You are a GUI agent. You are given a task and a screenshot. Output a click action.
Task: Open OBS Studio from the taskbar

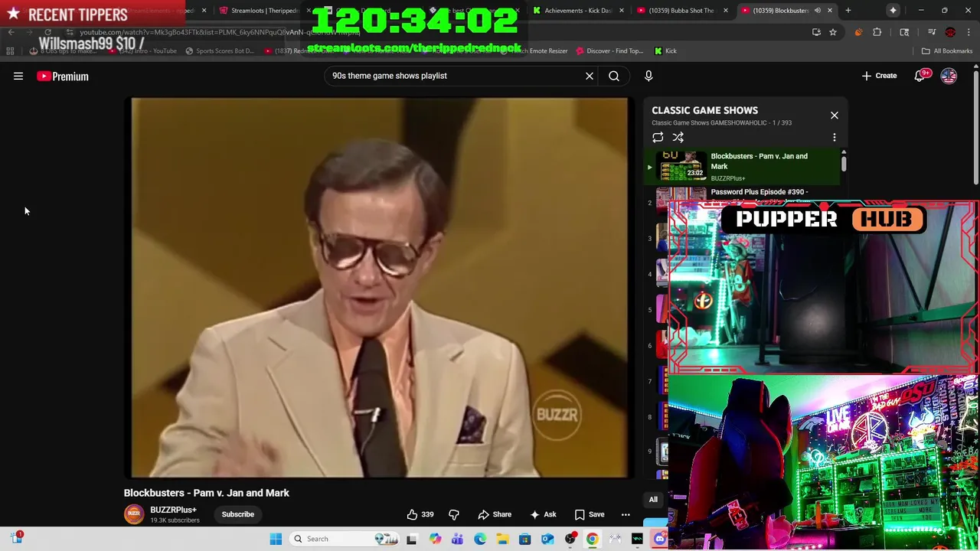570,539
